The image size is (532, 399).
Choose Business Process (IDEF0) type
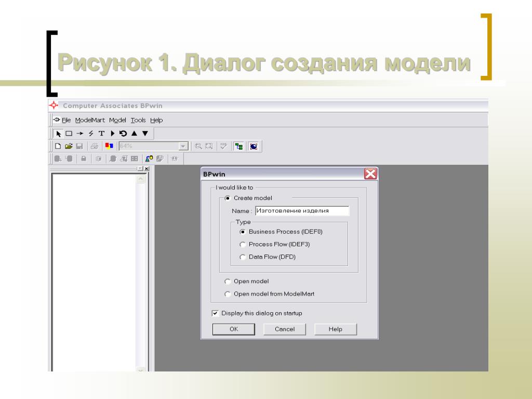(243, 232)
